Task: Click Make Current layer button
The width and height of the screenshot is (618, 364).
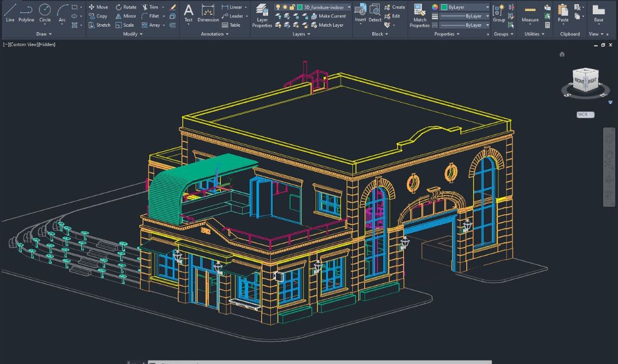Action: (328, 16)
